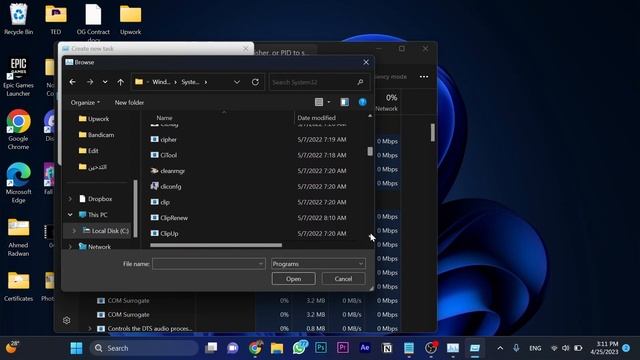This screenshot has height=360, width=640.
Task: Go forward in Browse dialog
Action: click(90, 82)
